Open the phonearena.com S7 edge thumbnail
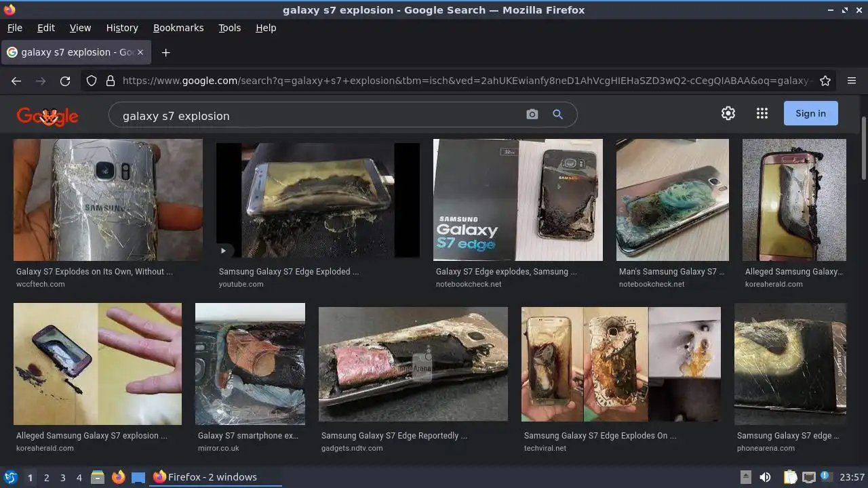The width and height of the screenshot is (868, 488). [790, 364]
